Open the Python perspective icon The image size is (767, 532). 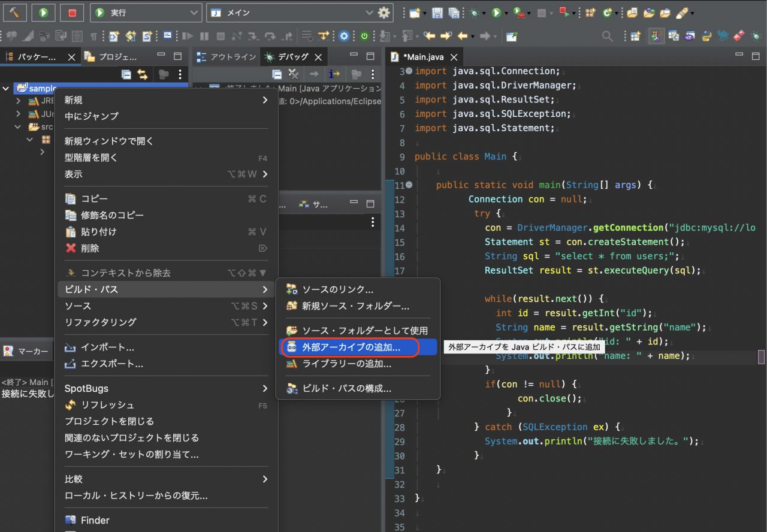[706, 36]
